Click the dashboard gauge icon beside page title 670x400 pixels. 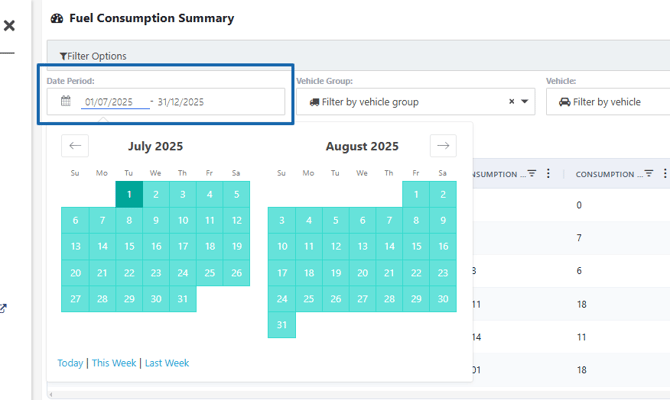click(x=57, y=18)
